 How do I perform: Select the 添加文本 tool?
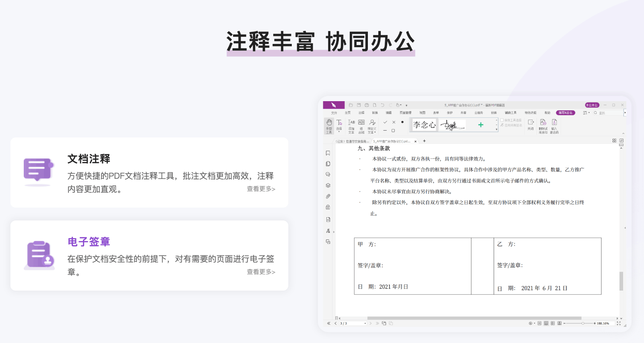pyautogui.click(x=351, y=126)
